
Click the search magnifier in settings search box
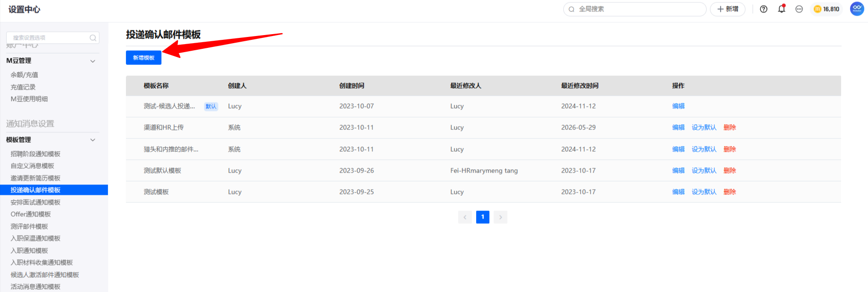click(93, 38)
